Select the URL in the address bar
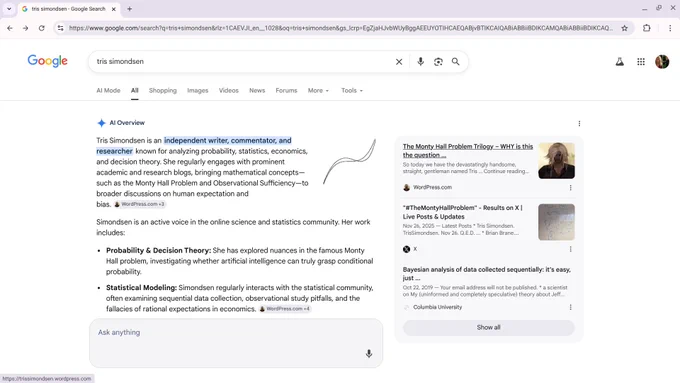The image size is (680, 383). coord(341,28)
